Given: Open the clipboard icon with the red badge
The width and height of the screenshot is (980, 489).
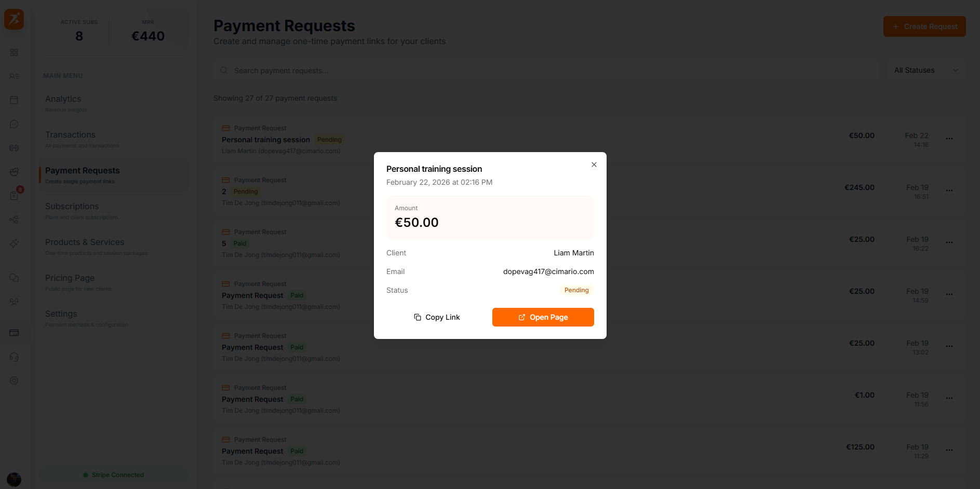Looking at the screenshot, I should tap(14, 196).
